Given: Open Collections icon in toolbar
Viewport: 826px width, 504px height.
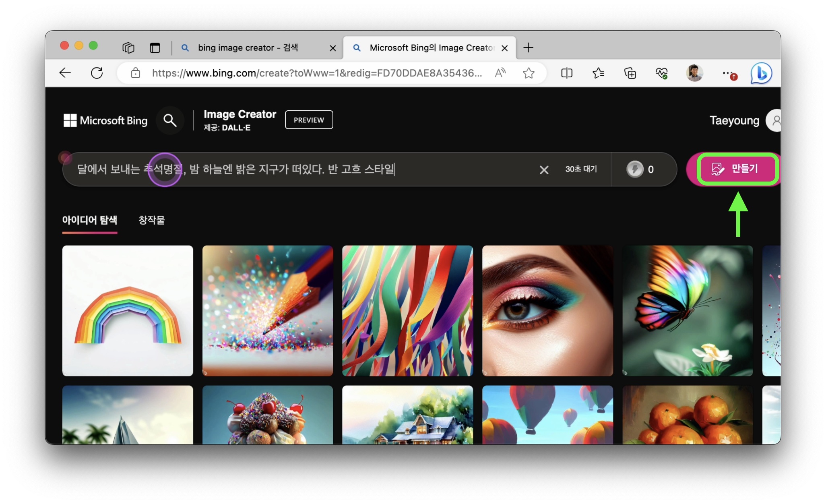Looking at the screenshot, I should tap(630, 73).
